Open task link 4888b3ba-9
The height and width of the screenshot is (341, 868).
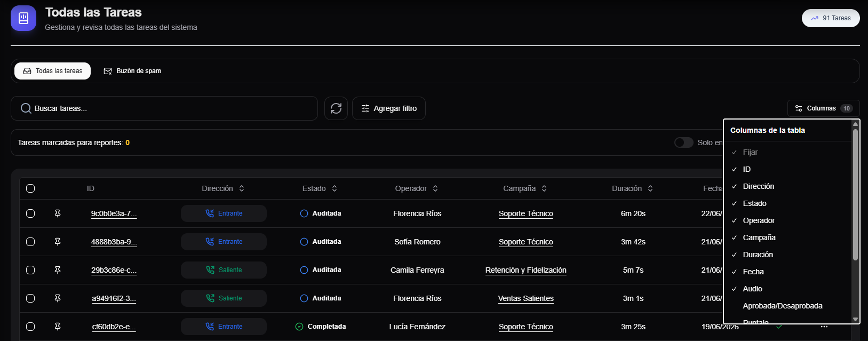click(x=114, y=242)
